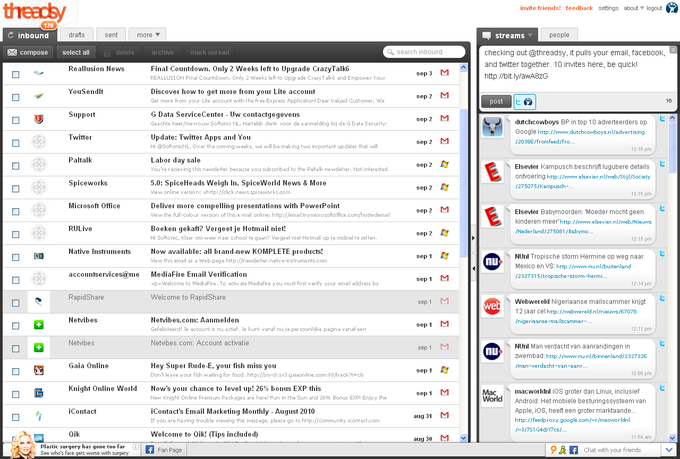680x459 pixels.
Task: Check the Paltalk message checkbox
Action: click(x=16, y=166)
